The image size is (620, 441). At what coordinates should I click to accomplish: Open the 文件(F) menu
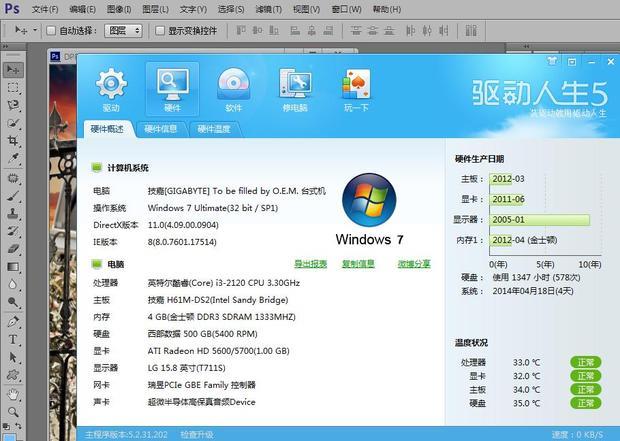pyautogui.click(x=45, y=9)
